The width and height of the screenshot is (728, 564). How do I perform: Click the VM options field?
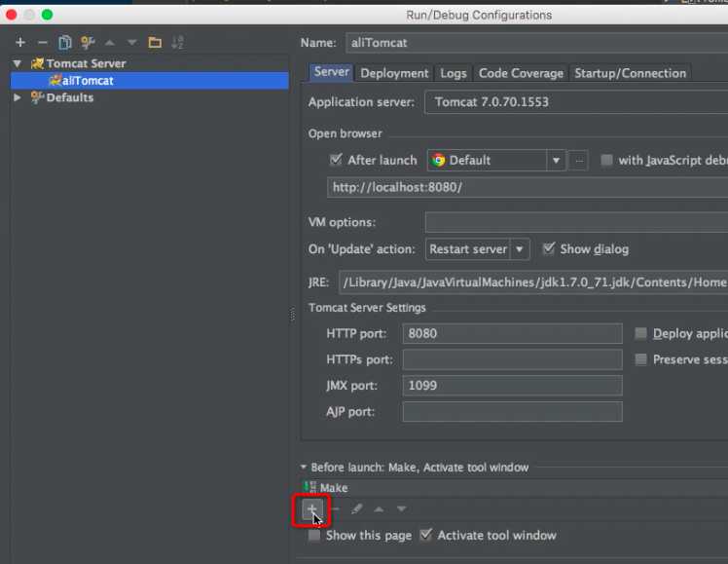click(576, 222)
